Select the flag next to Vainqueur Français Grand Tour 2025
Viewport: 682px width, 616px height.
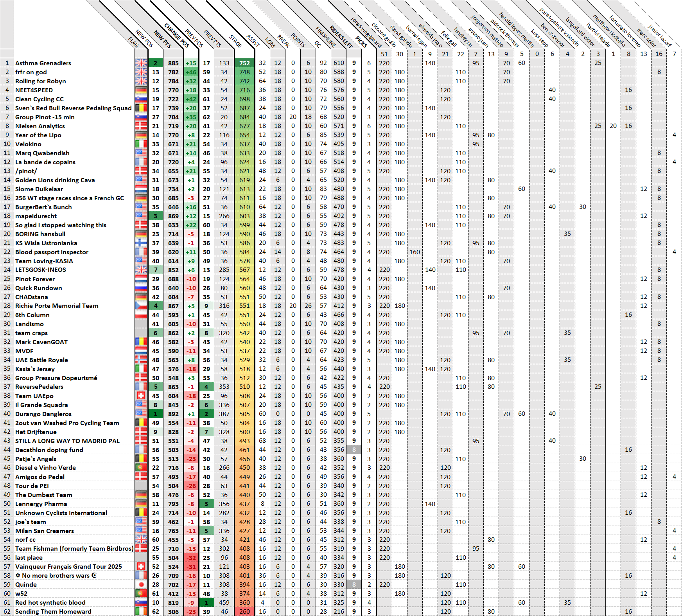141,567
